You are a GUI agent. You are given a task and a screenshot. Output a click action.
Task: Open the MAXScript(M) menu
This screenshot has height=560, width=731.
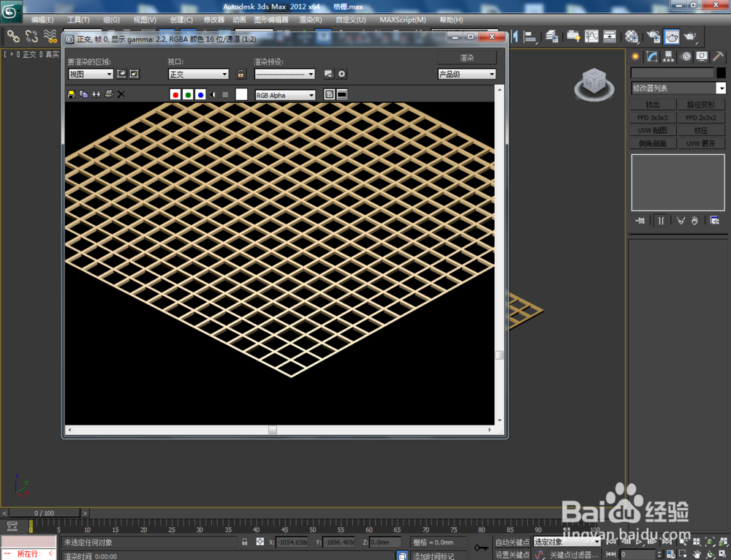(x=403, y=20)
